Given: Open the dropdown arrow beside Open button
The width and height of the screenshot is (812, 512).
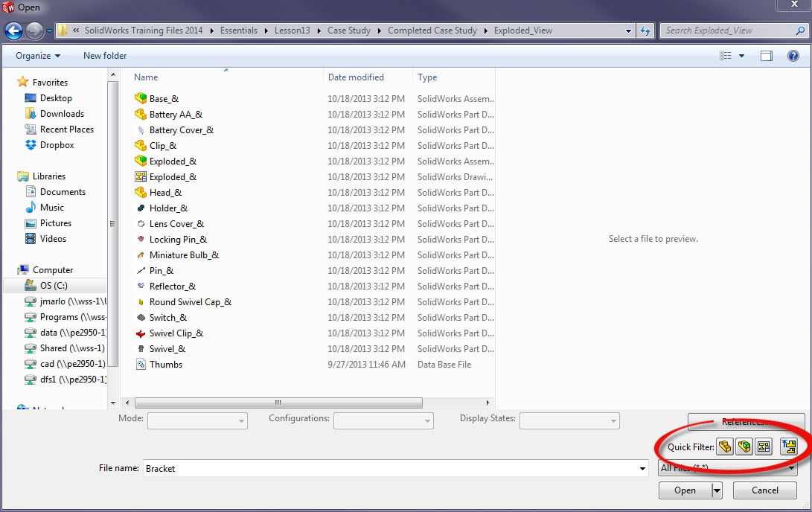Looking at the screenshot, I should pyautogui.click(x=717, y=490).
